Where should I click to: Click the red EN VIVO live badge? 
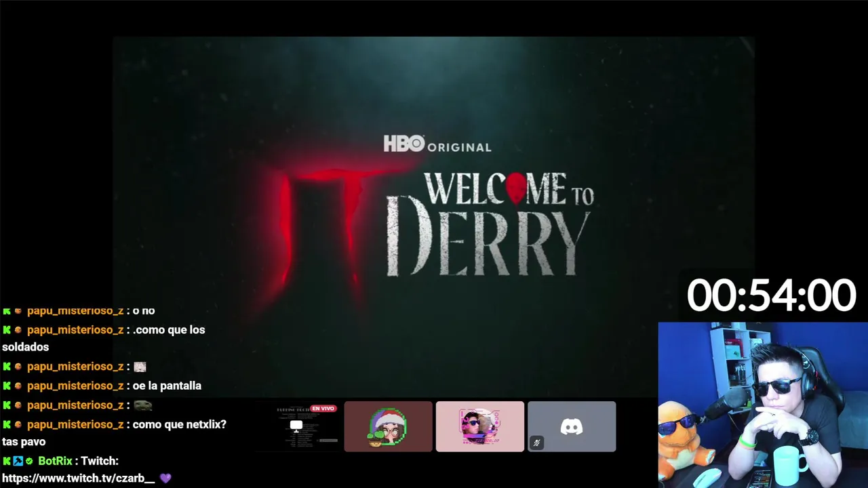coord(323,409)
